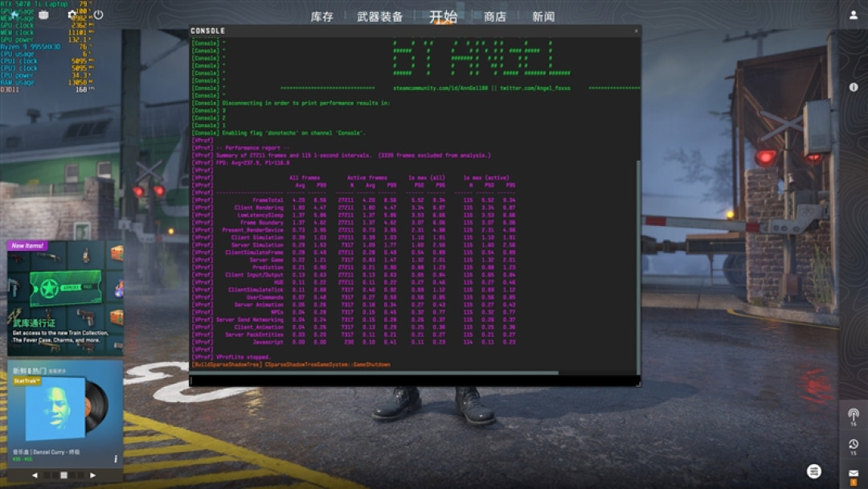The image size is (868, 489).
Task: Show the next featured store item
Action: point(93,475)
